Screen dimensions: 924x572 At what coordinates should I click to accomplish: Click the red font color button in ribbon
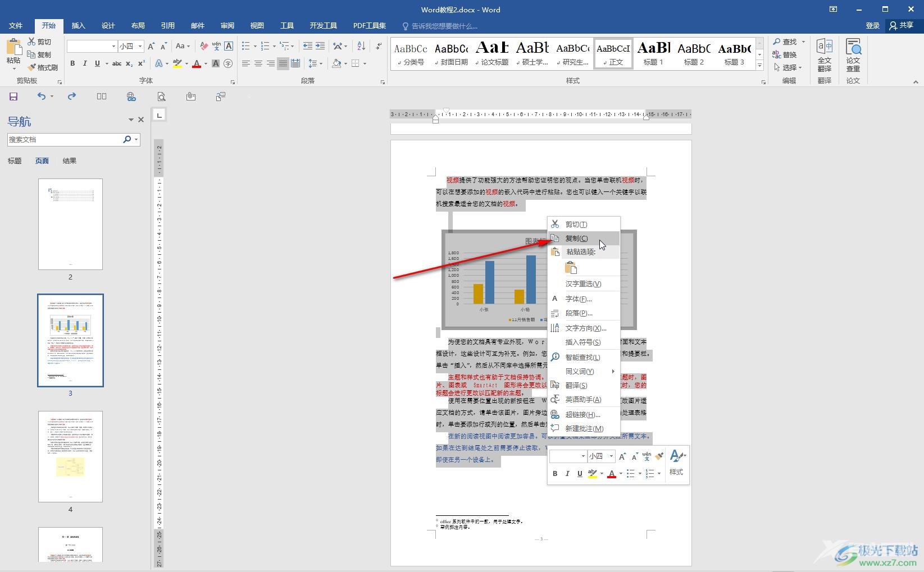click(197, 63)
